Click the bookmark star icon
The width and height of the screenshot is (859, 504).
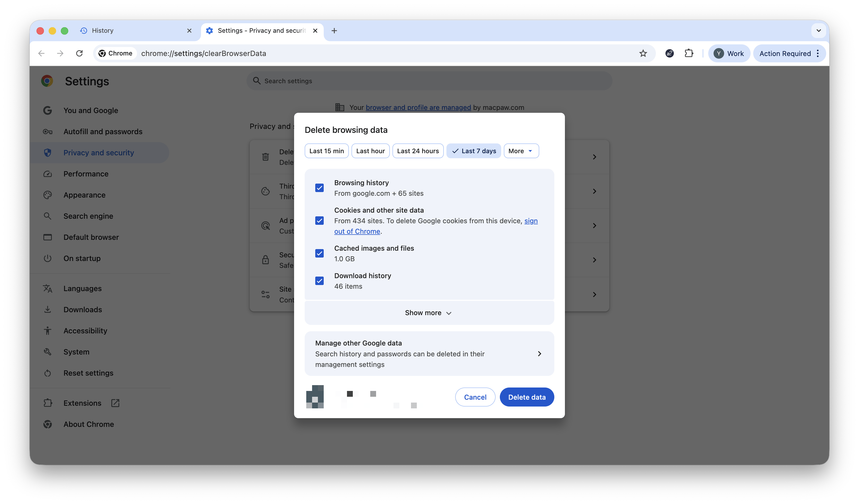(x=643, y=53)
